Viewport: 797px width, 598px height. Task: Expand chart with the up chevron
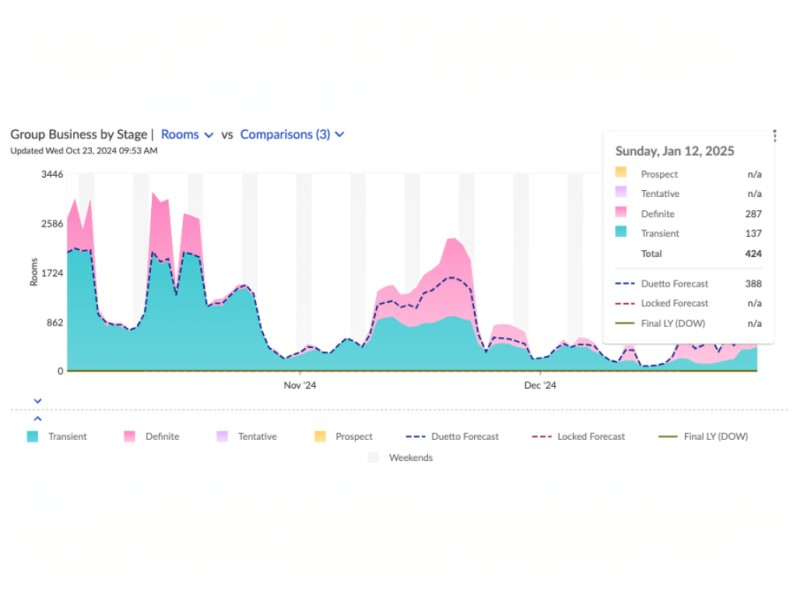click(x=38, y=419)
